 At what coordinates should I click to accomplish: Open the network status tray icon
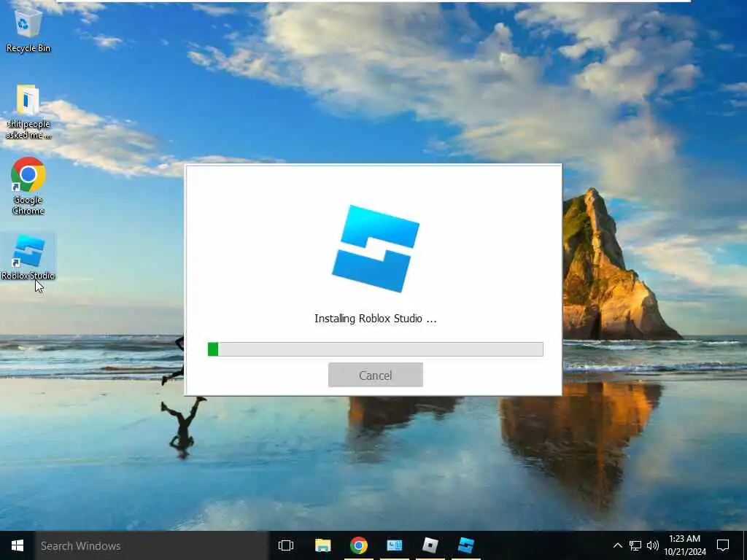tap(635, 545)
